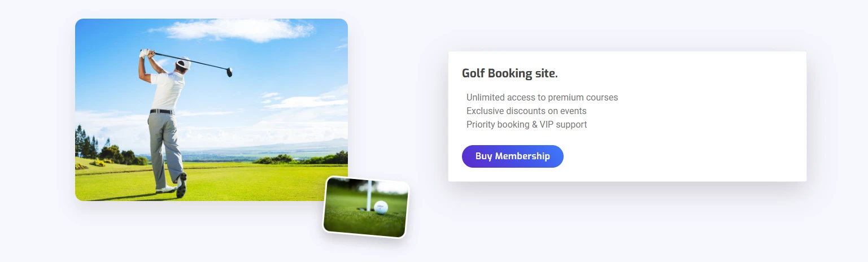The width and height of the screenshot is (868, 262).
Task: Click "Priority booking & VIP support" line
Action: (526, 125)
